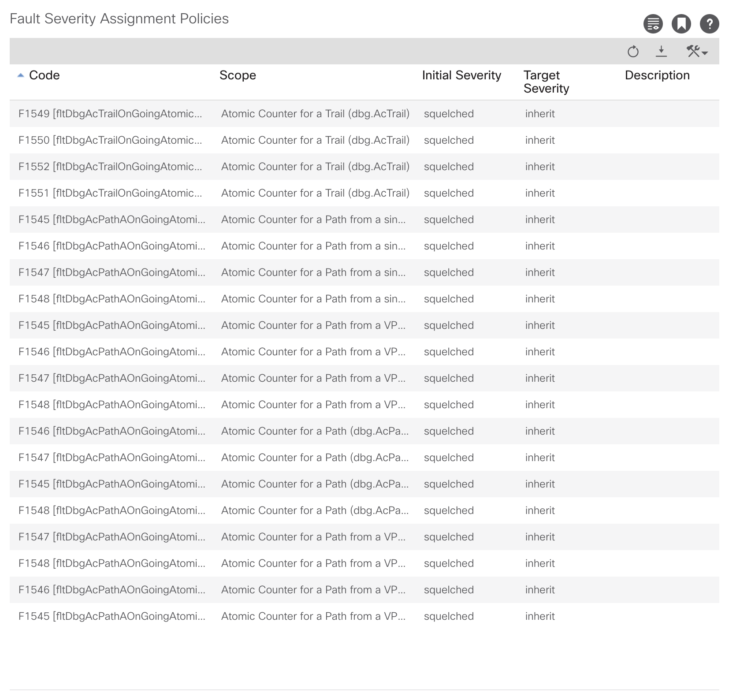Expand the truncated scope for F1545 Path entry
Screen dimensions: 729x700
click(313, 220)
